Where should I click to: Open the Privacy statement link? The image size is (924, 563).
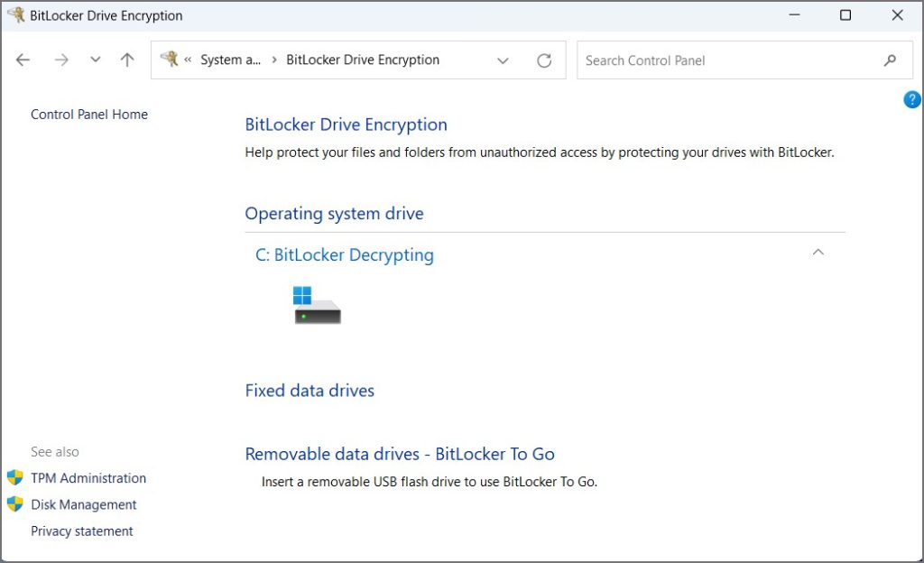pos(82,531)
